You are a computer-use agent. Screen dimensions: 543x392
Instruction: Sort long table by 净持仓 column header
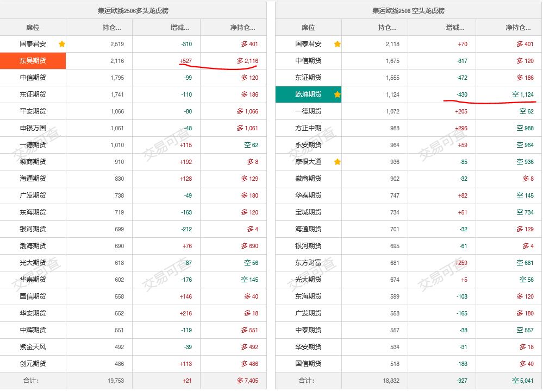pyautogui.click(x=233, y=27)
